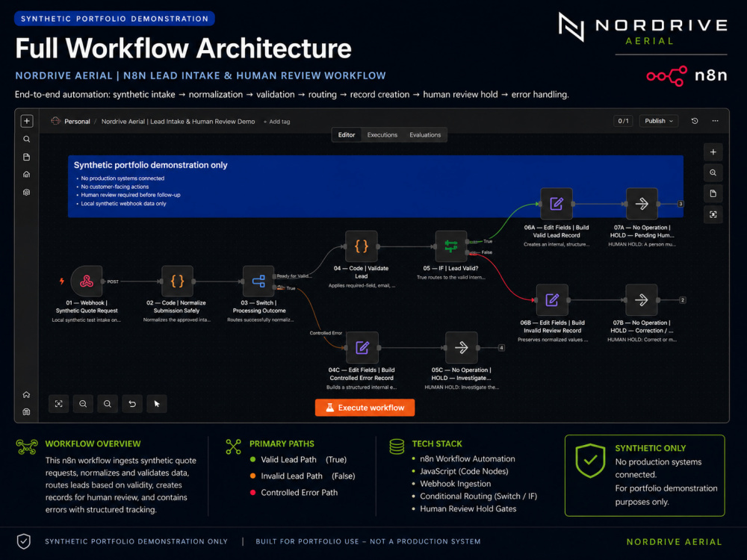Screen dimensions: 747x560
Task: Click the workflow name Nordrive Aerial title
Action: 179,122
